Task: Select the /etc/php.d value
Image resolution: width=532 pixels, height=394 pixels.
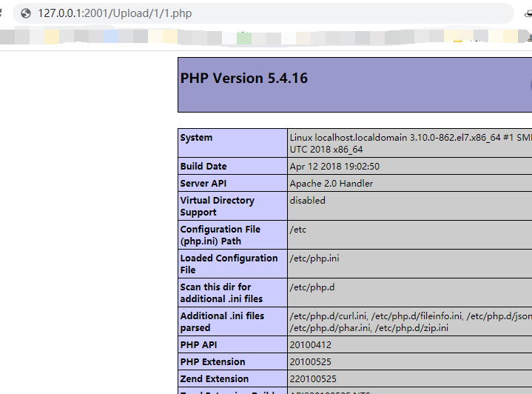Action: tap(312, 287)
